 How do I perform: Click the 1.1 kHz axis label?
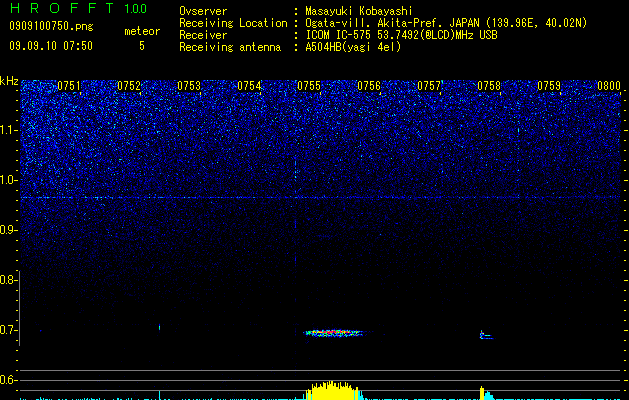(10, 131)
